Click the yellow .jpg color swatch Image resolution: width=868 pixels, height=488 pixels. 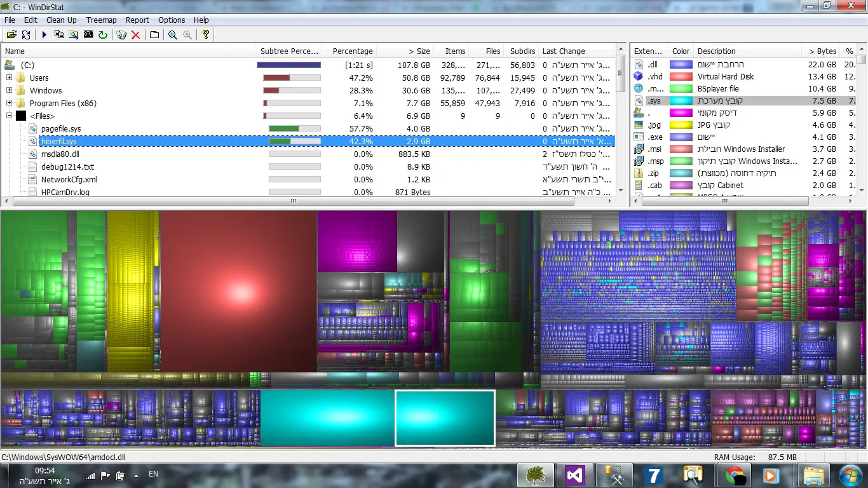pyautogui.click(x=681, y=125)
